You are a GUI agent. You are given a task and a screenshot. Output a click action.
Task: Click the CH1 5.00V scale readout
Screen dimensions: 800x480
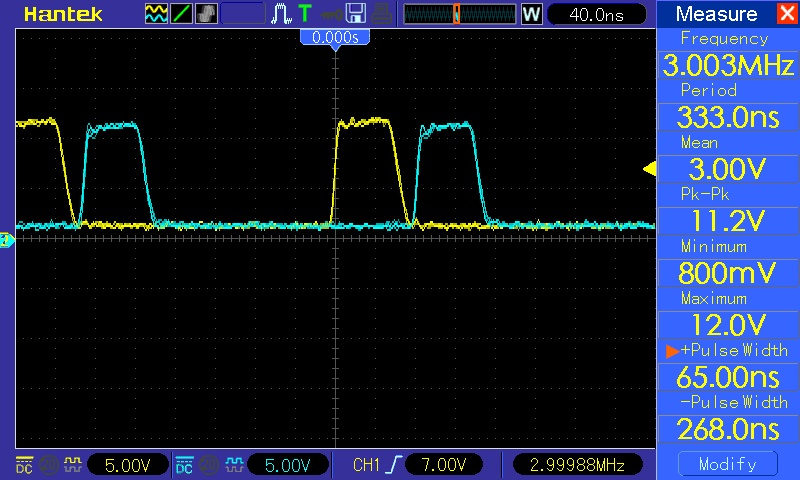tap(128, 465)
